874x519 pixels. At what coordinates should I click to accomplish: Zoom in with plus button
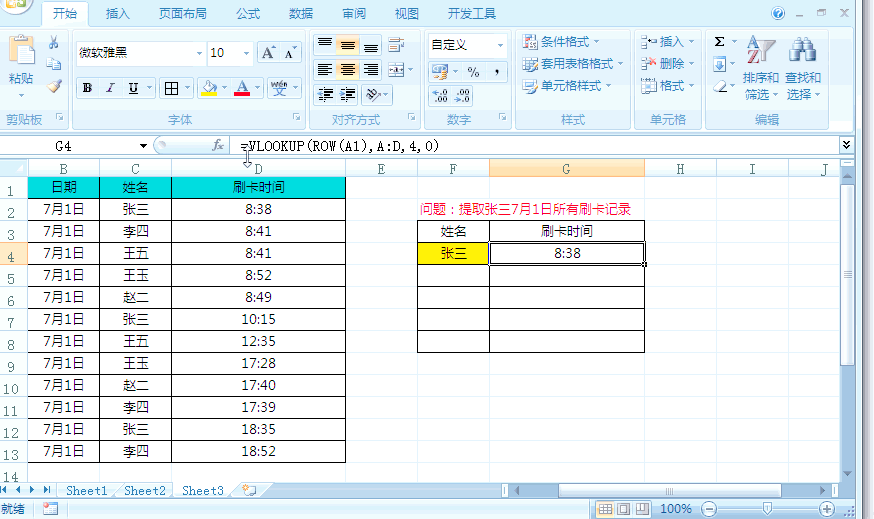pyautogui.click(x=827, y=509)
